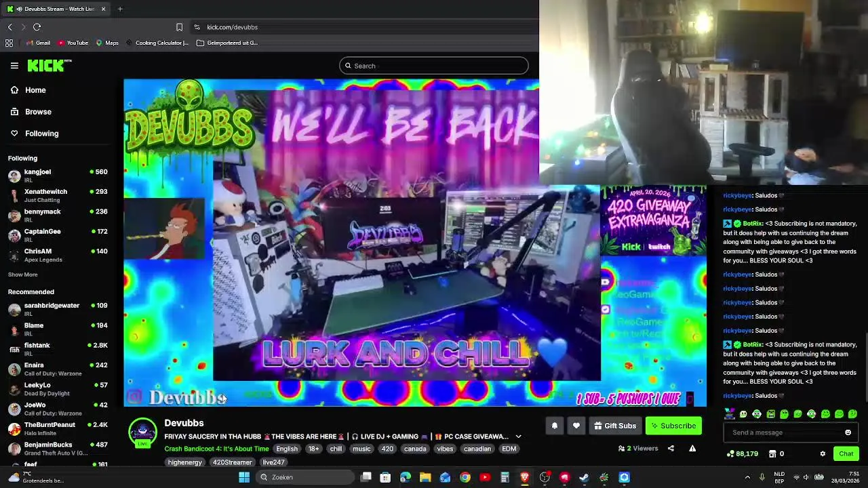Open Chrome from the taskbar
This screenshot has height=488, width=868.
[x=465, y=477]
